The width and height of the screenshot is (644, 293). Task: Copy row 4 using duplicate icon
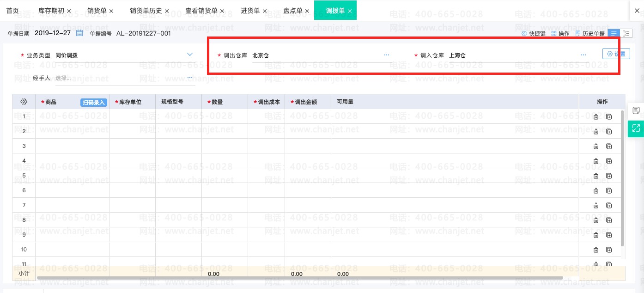pyautogui.click(x=609, y=161)
